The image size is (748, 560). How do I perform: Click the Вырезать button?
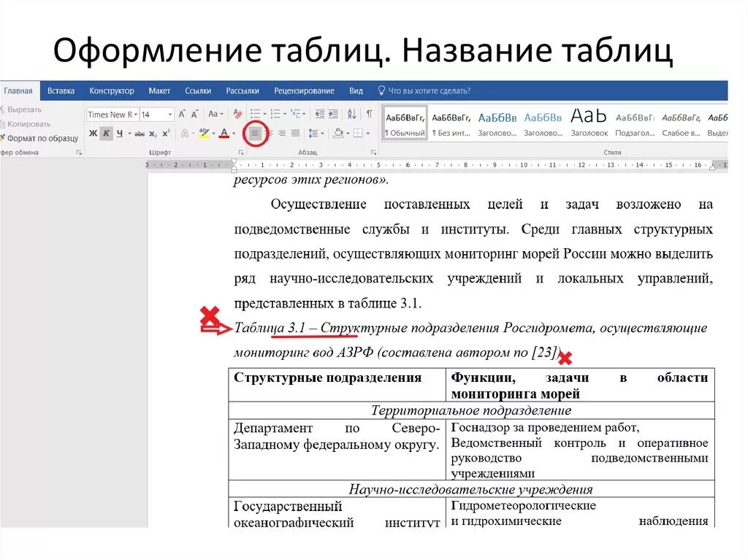pyautogui.click(x=21, y=110)
